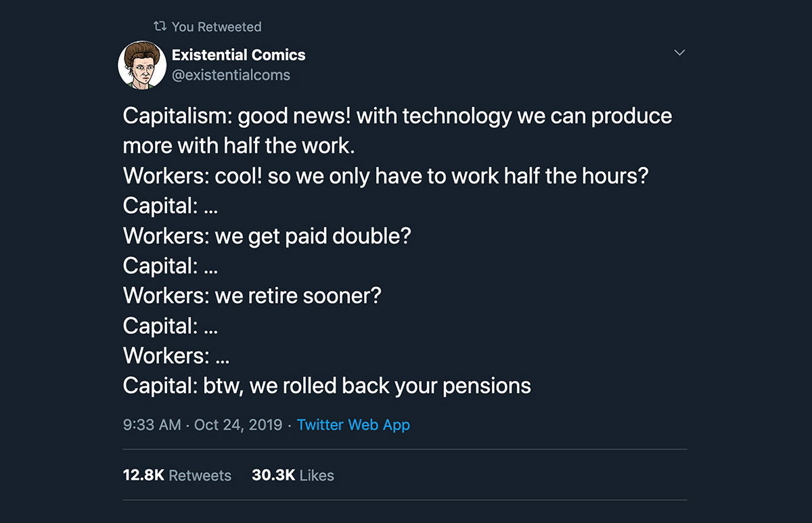Click the "Workers: ..." line
This screenshot has height=523, width=812.
pos(176,356)
